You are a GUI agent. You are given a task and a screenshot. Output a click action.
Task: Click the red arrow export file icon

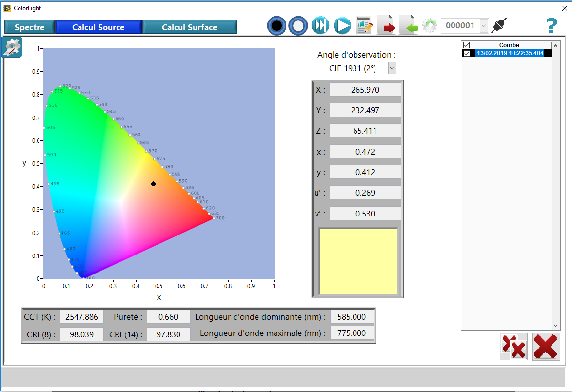(x=386, y=25)
